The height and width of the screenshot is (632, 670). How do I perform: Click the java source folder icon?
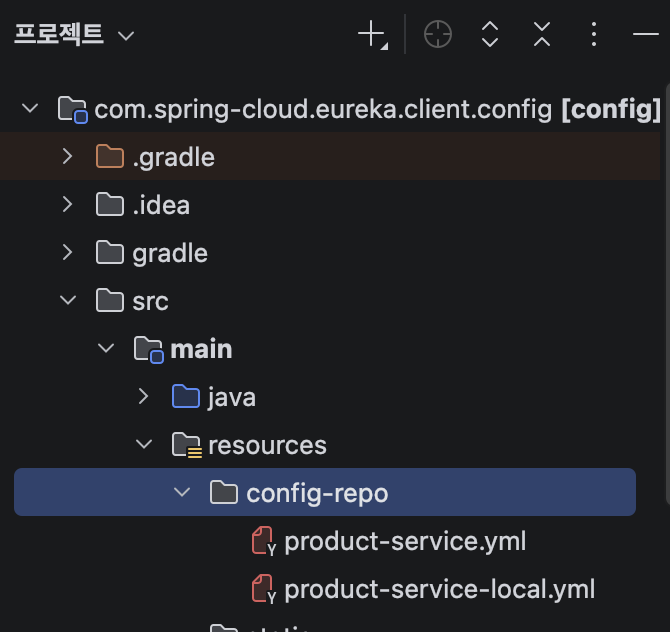186,397
